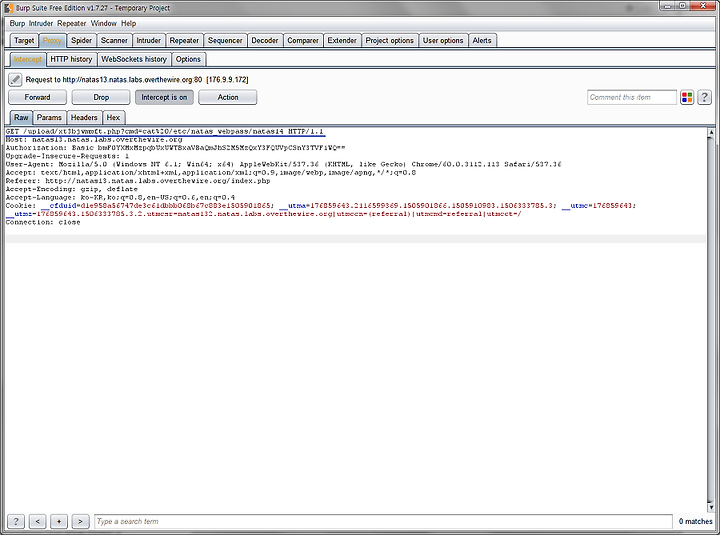Click the 'Connection: close' header line
Image resolution: width=720 pixels, height=535 pixels.
click(x=43, y=222)
